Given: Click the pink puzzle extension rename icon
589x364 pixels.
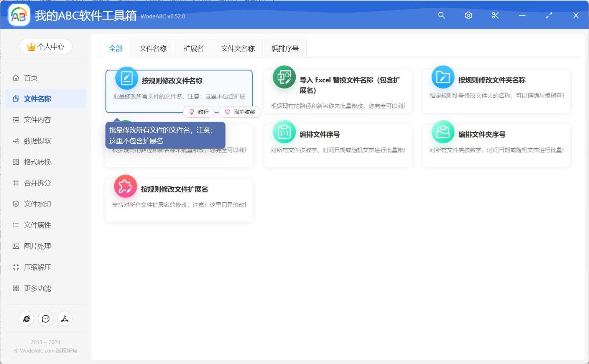Looking at the screenshot, I should (x=125, y=187).
